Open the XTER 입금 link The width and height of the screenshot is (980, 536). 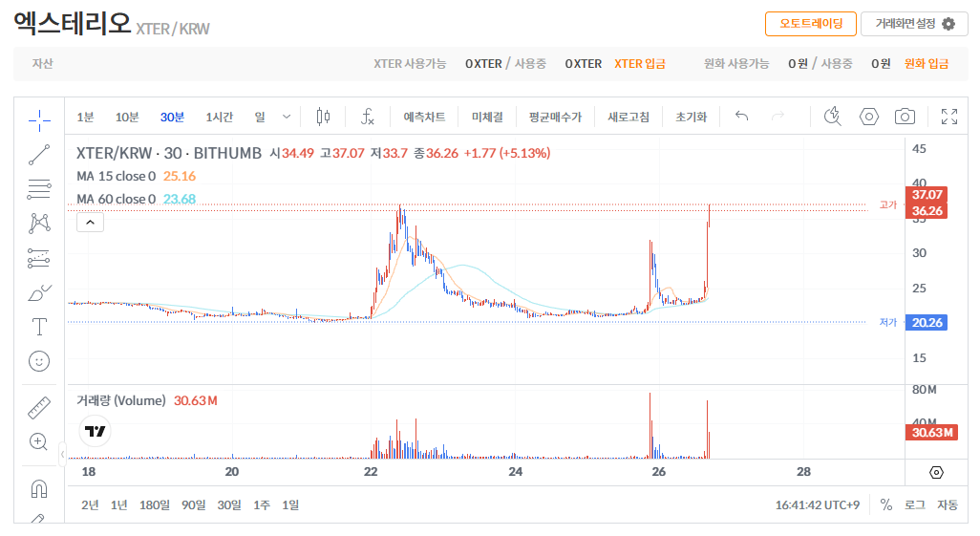639,64
